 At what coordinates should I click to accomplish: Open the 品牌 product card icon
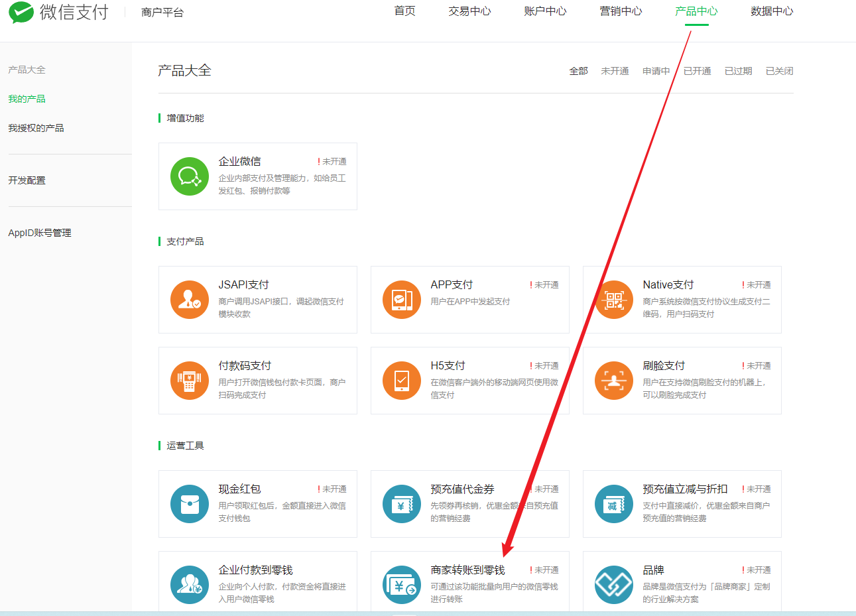(613, 585)
